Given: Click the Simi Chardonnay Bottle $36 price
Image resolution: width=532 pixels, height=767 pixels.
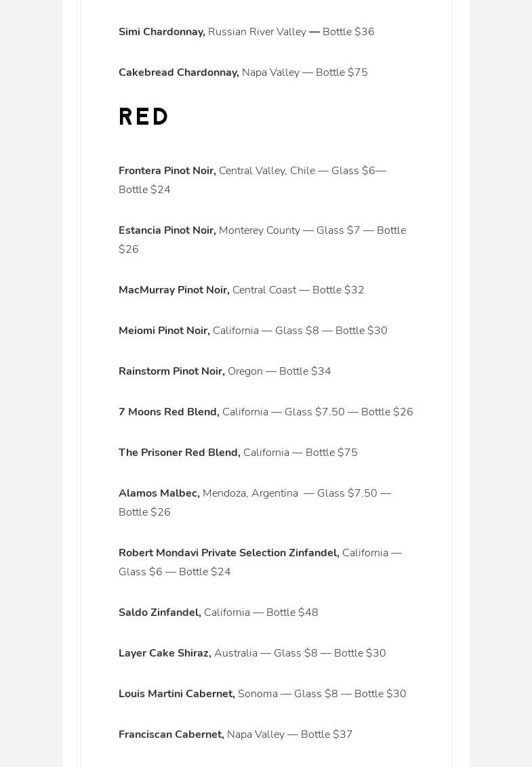Looking at the screenshot, I should [x=348, y=32].
